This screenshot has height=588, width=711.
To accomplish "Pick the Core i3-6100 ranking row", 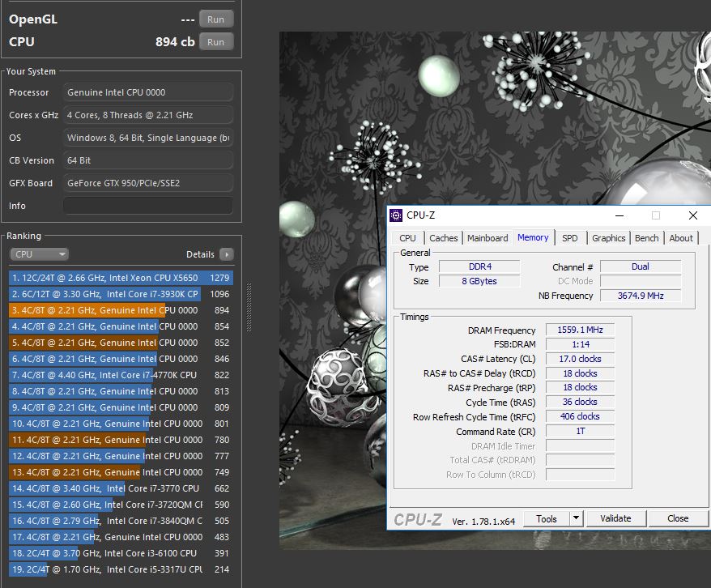I will (x=121, y=553).
